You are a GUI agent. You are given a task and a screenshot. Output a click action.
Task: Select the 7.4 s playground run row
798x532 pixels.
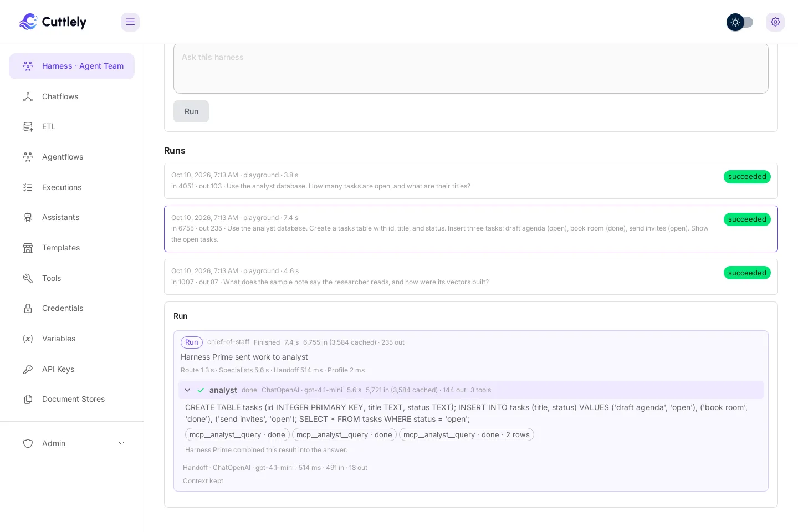471,229
